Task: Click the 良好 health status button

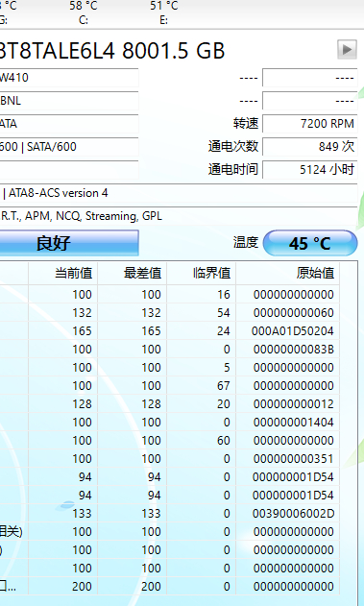Action: coord(69,243)
